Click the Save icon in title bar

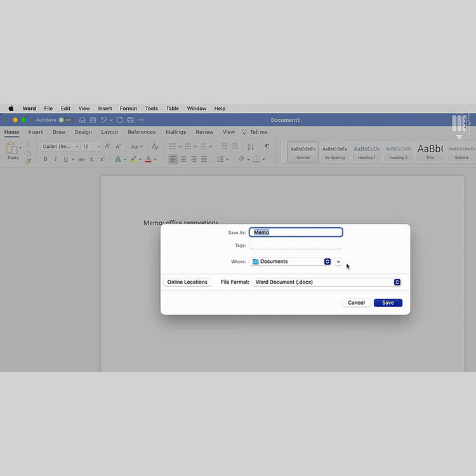click(x=93, y=120)
